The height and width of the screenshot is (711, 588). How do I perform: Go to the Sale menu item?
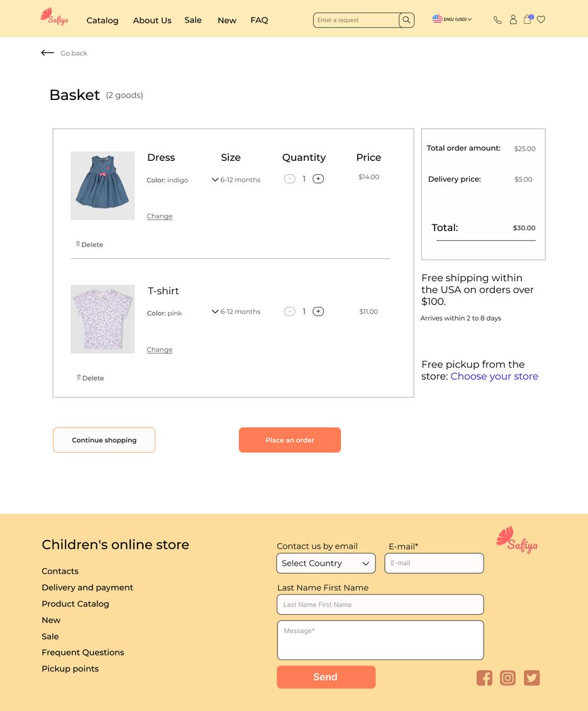coord(193,20)
